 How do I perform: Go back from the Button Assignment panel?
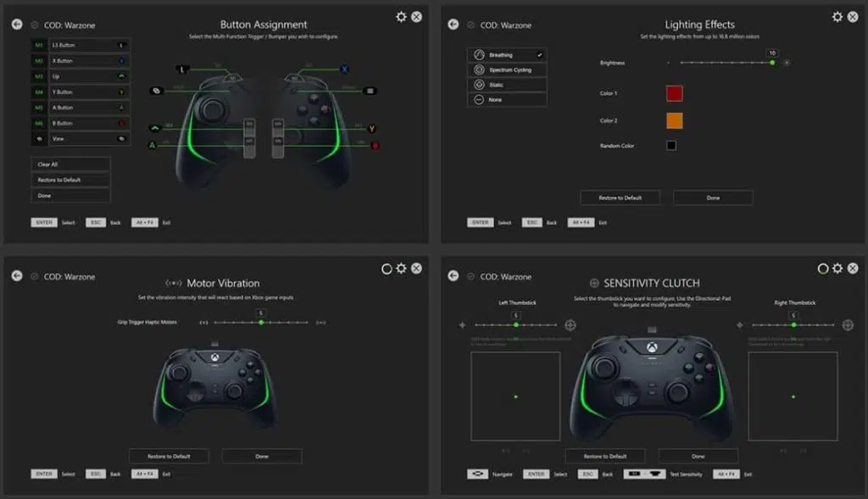pos(17,25)
